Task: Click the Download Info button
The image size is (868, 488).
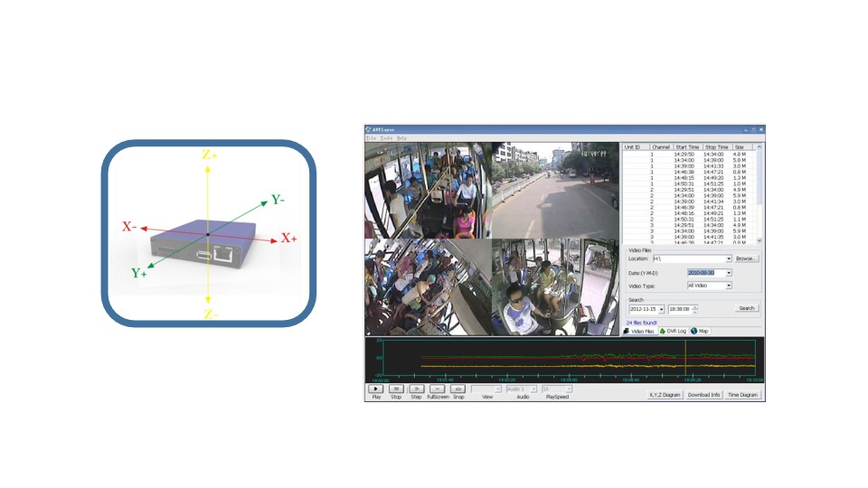Action: 703,395
